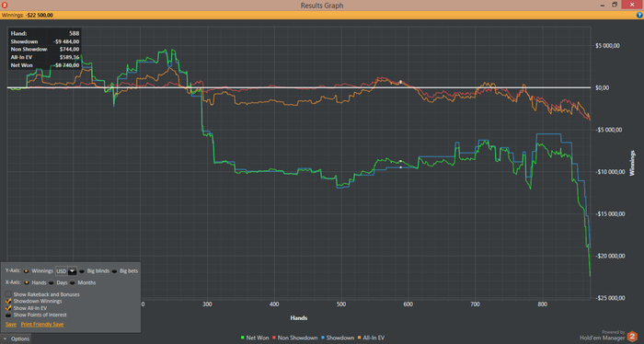Click the Save link
This screenshot has height=344, width=644.
(11, 325)
